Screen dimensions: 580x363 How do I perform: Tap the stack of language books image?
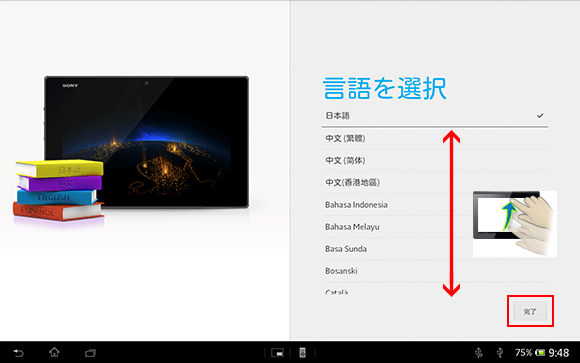(59, 190)
